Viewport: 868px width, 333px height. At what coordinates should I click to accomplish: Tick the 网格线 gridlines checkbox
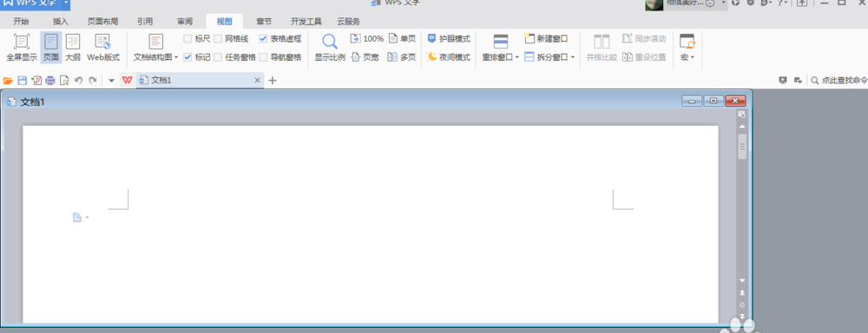point(218,39)
